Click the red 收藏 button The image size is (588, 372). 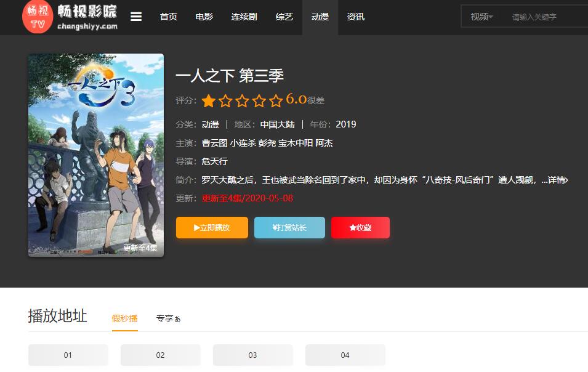pyautogui.click(x=360, y=228)
